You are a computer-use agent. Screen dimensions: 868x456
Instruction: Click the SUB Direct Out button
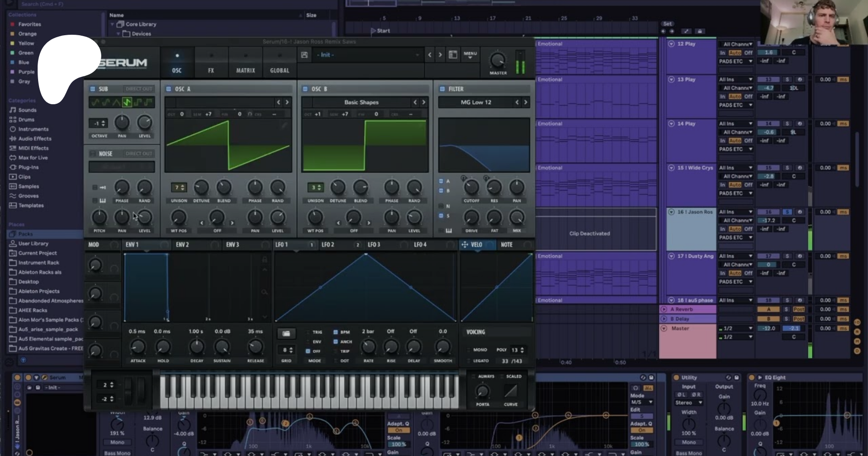[139, 89]
